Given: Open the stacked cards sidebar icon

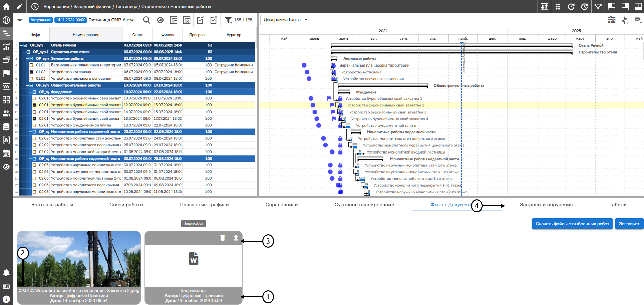Looking at the screenshot, I should (6, 60).
